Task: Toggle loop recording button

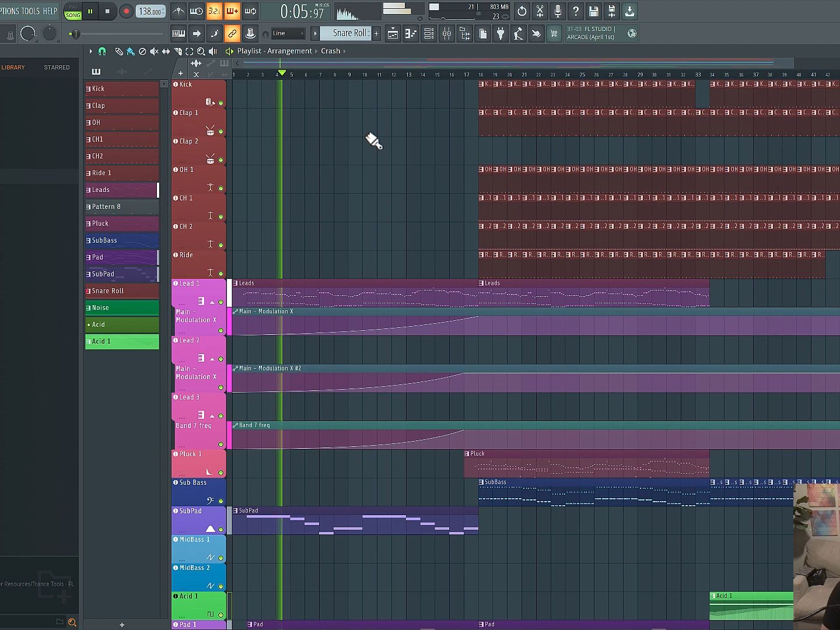Action: pyautogui.click(x=250, y=11)
